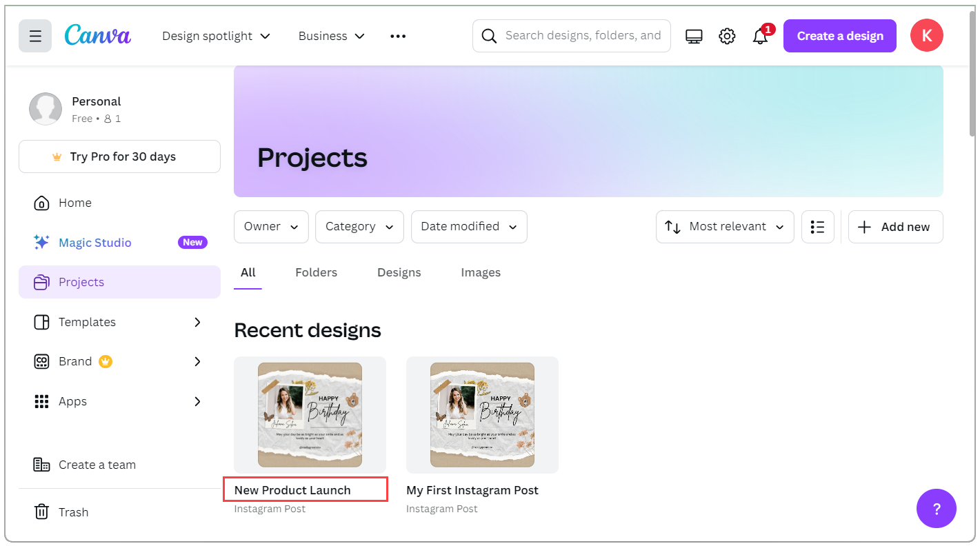This screenshot has height=546, width=980.
Task: Open the New Product Launch design thumbnail
Action: coord(310,414)
